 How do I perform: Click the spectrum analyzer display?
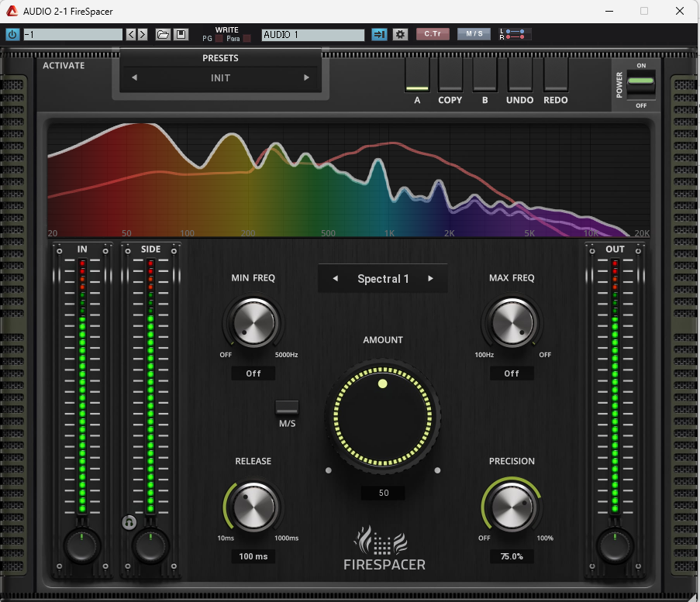coord(349,180)
